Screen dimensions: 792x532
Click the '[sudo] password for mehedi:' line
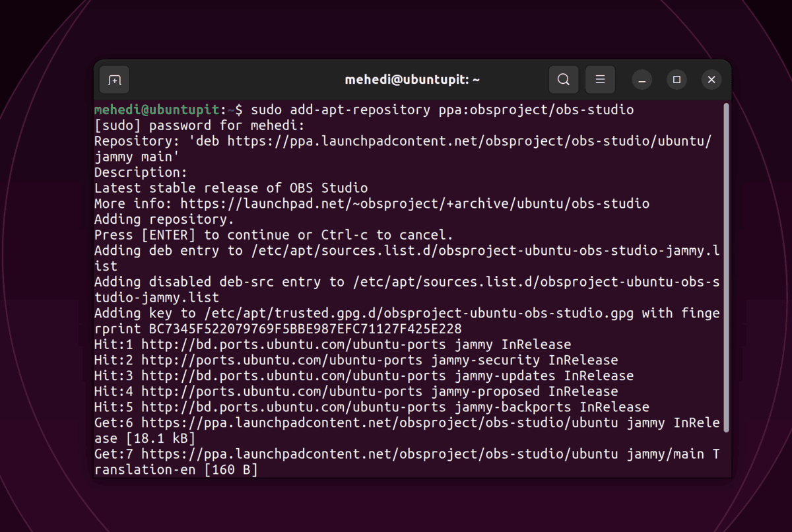point(200,125)
